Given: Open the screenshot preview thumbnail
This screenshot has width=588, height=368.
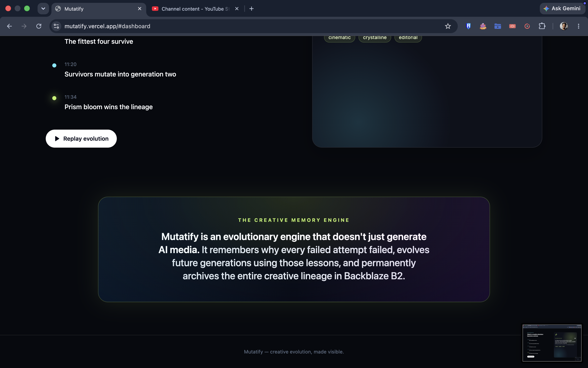Looking at the screenshot, I should click(552, 343).
